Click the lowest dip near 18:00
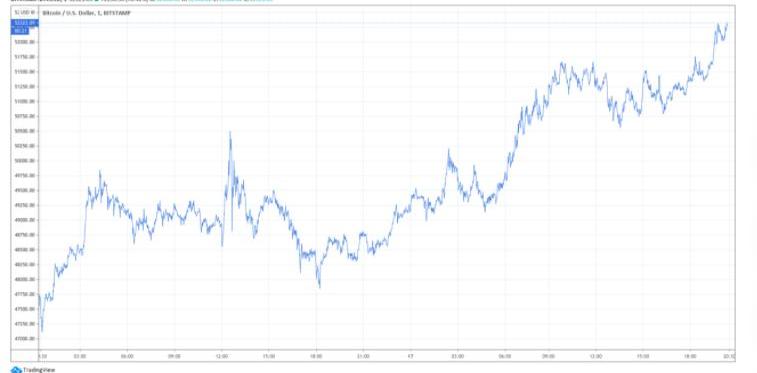The width and height of the screenshot is (757, 373). click(x=319, y=287)
